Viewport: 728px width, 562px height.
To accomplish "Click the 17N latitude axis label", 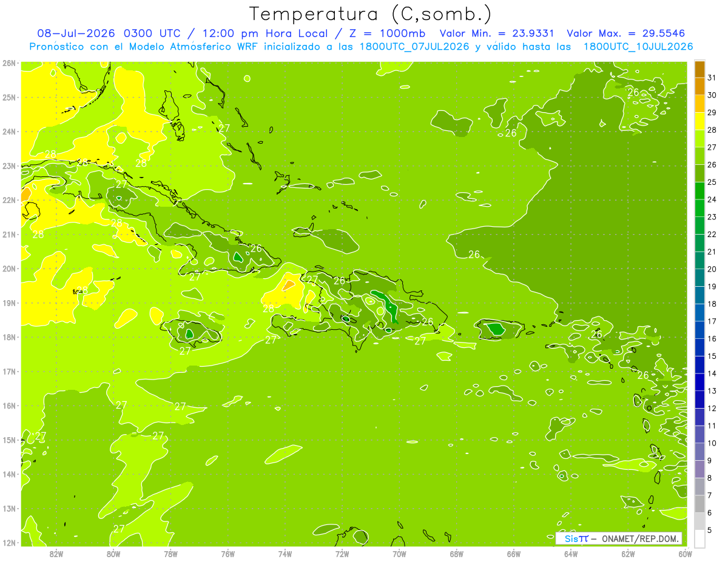I will pos(8,372).
